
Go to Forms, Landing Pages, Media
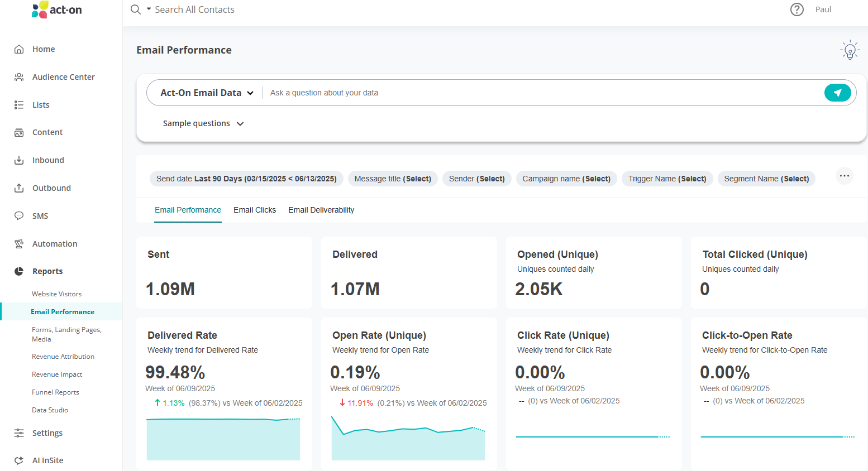pyautogui.click(x=66, y=334)
